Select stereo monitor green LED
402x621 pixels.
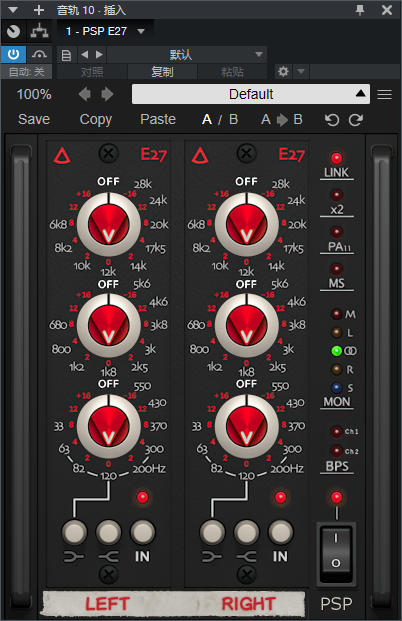point(336,351)
